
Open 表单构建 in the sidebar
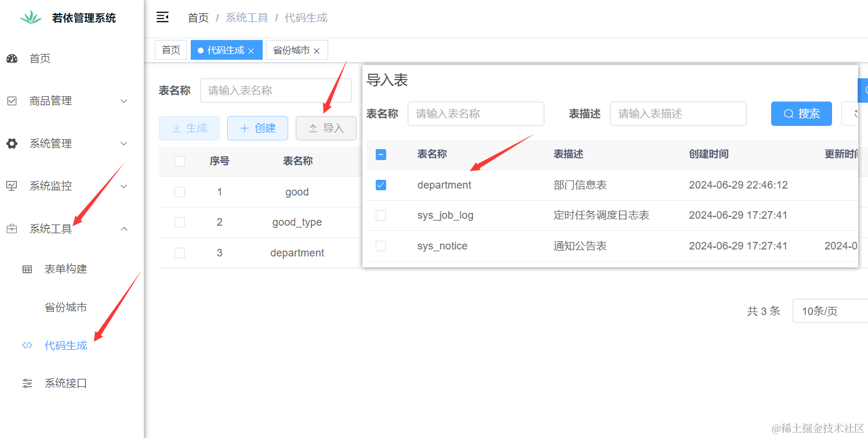click(x=66, y=269)
